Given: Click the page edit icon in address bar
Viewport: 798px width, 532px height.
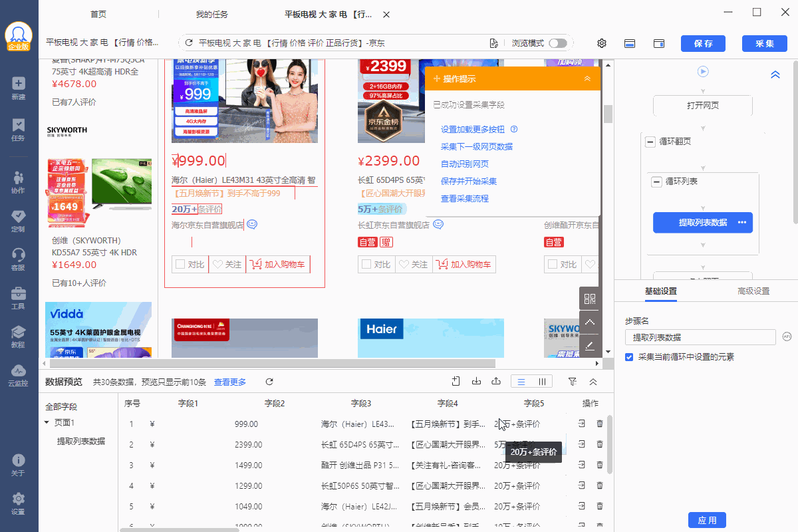Looking at the screenshot, I should 493,43.
